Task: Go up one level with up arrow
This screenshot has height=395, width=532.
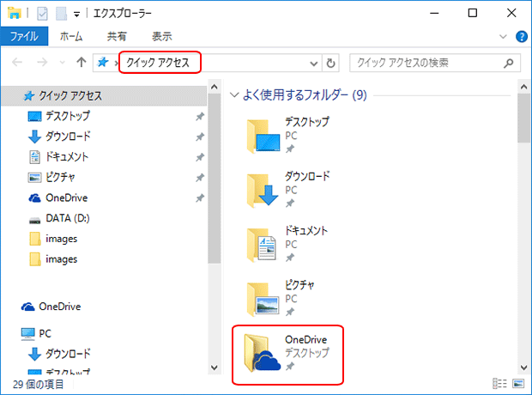Action: coord(82,62)
